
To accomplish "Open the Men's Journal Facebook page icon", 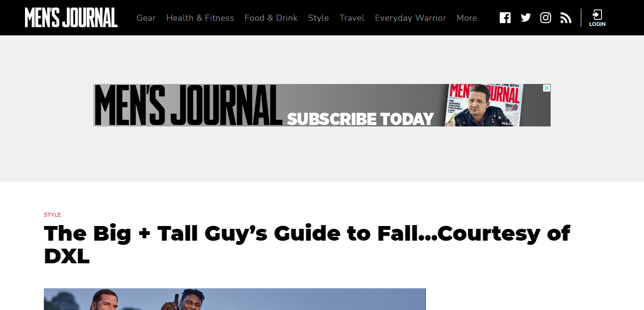I will [x=505, y=18].
